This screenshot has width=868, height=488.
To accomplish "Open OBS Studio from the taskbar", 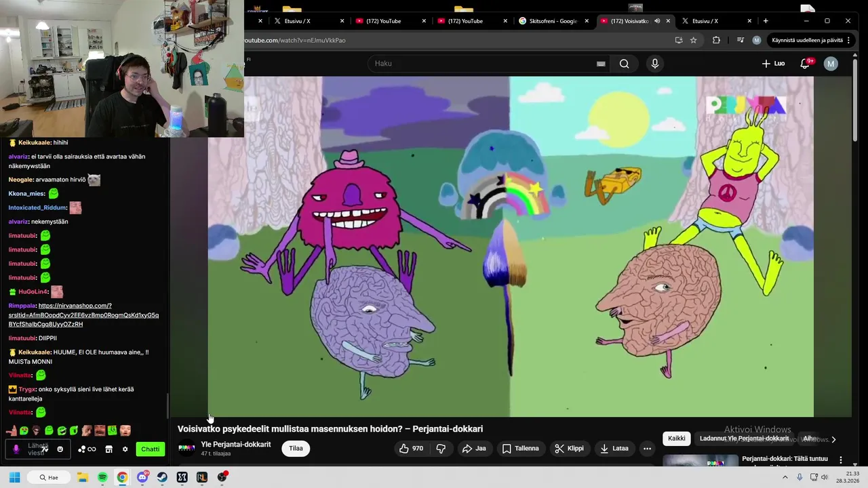I will coord(222,477).
